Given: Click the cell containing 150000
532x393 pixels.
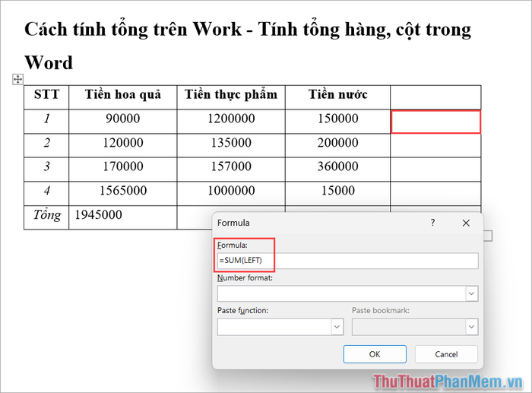Looking at the screenshot, I should pyautogui.click(x=338, y=122).
